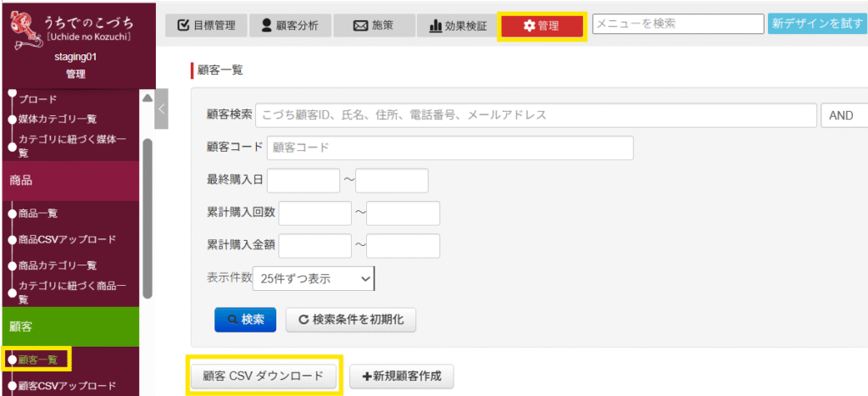Click the blue 検索 button
This screenshot has height=396, width=868.
245,320
